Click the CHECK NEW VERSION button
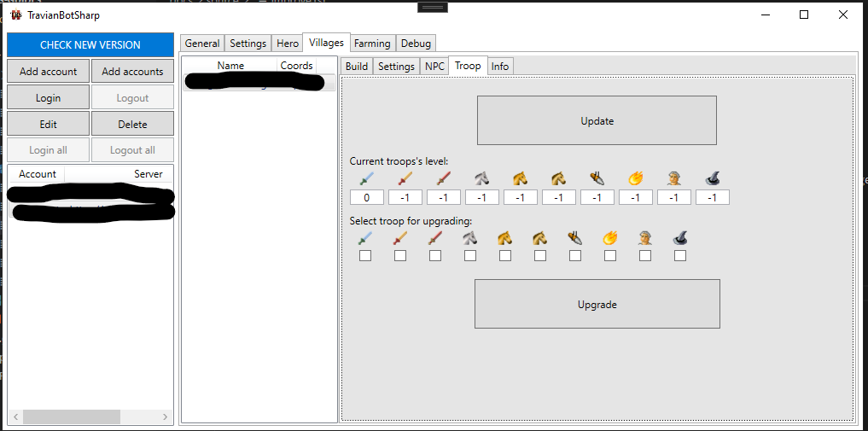The image size is (868, 431). [90, 45]
